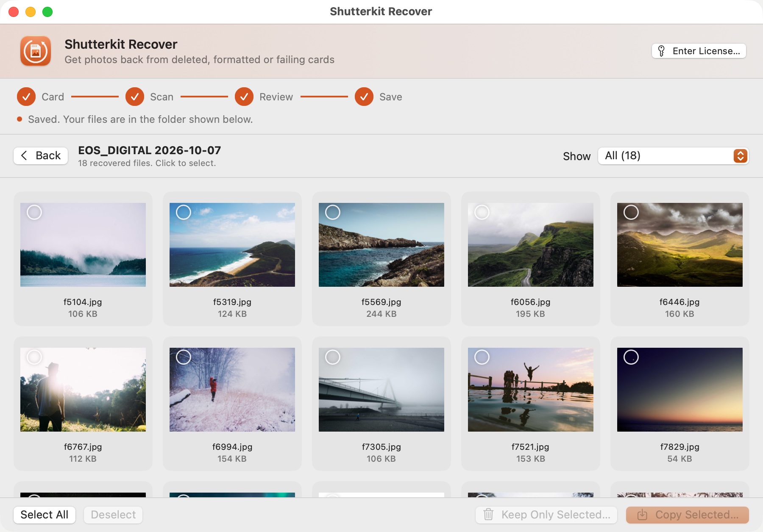
Task: Click the f5569.jpg file name label
Action: (x=381, y=302)
